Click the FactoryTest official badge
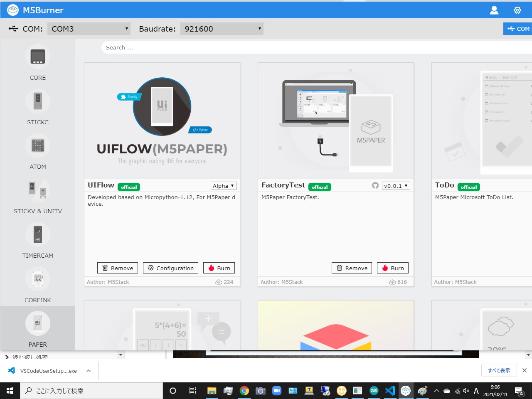 320,187
